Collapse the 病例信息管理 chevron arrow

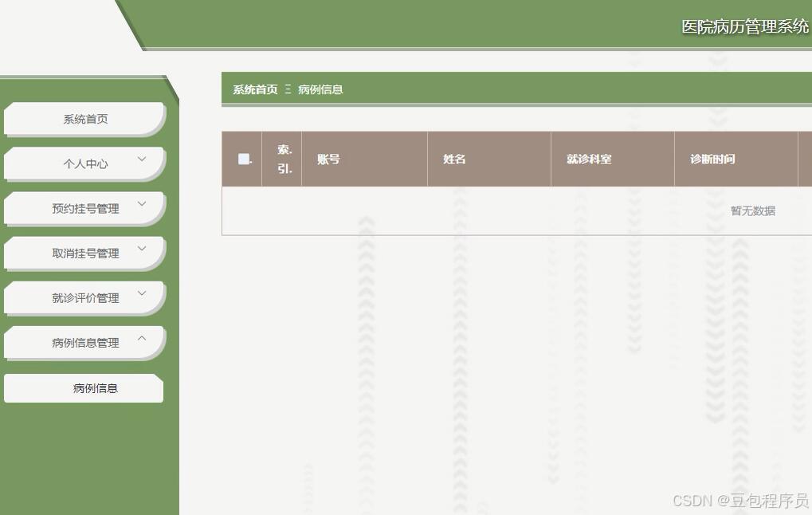pos(141,338)
